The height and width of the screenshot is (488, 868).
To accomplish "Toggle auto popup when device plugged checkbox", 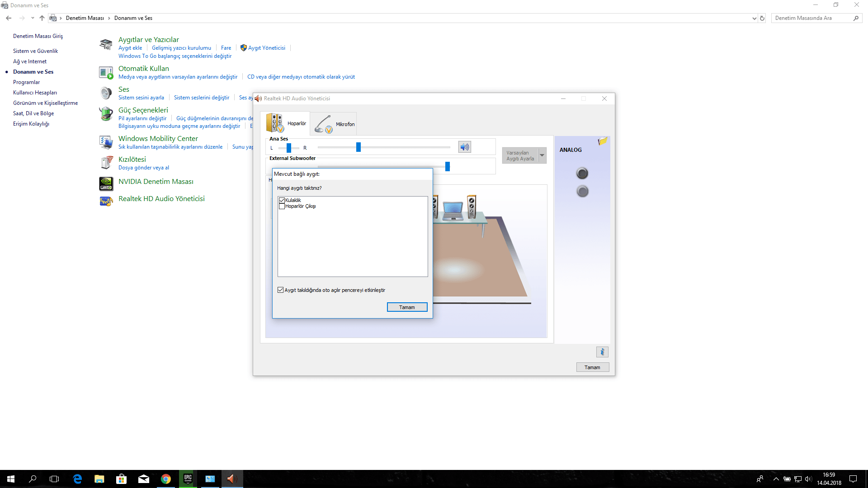I will pos(281,290).
